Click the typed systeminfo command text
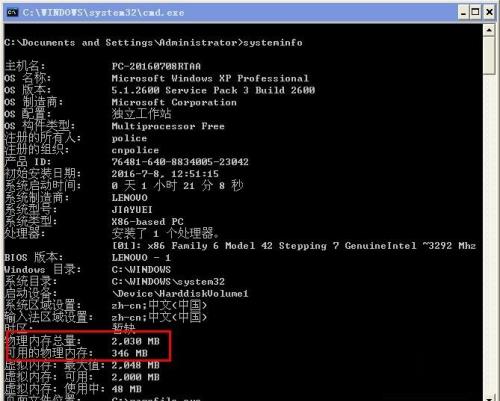 [x=273, y=43]
